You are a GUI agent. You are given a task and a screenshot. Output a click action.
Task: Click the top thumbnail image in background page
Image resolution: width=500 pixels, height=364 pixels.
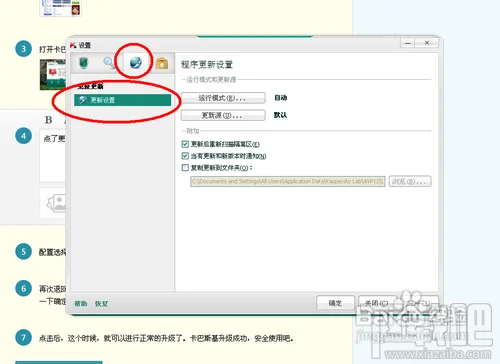tap(60, 8)
